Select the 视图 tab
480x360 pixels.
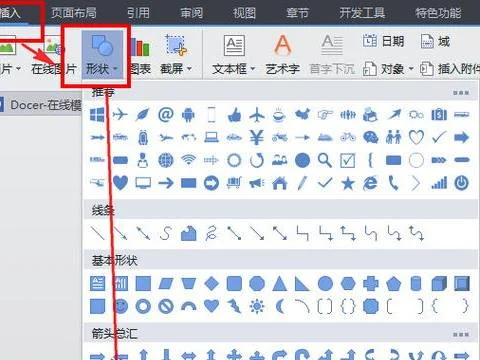coord(244,13)
